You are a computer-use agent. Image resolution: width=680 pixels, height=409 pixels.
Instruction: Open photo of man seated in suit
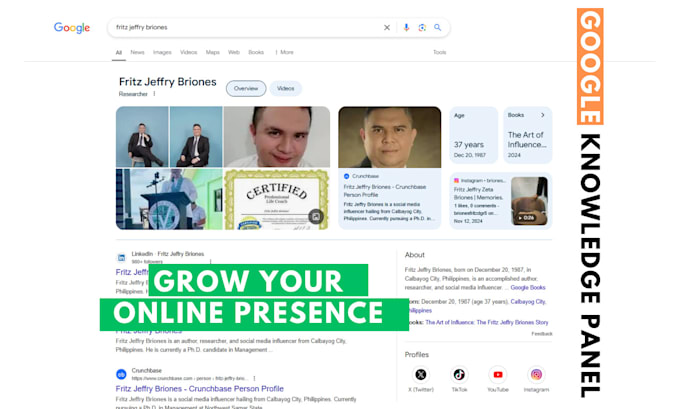tap(142, 137)
